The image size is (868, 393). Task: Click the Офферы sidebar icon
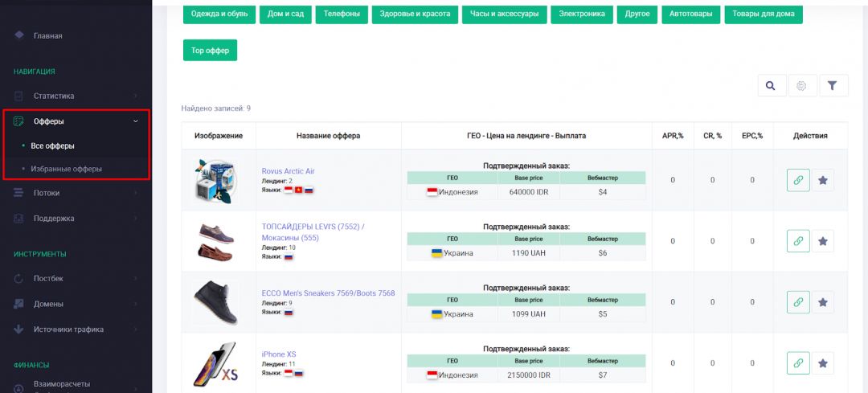pyautogui.click(x=18, y=121)
